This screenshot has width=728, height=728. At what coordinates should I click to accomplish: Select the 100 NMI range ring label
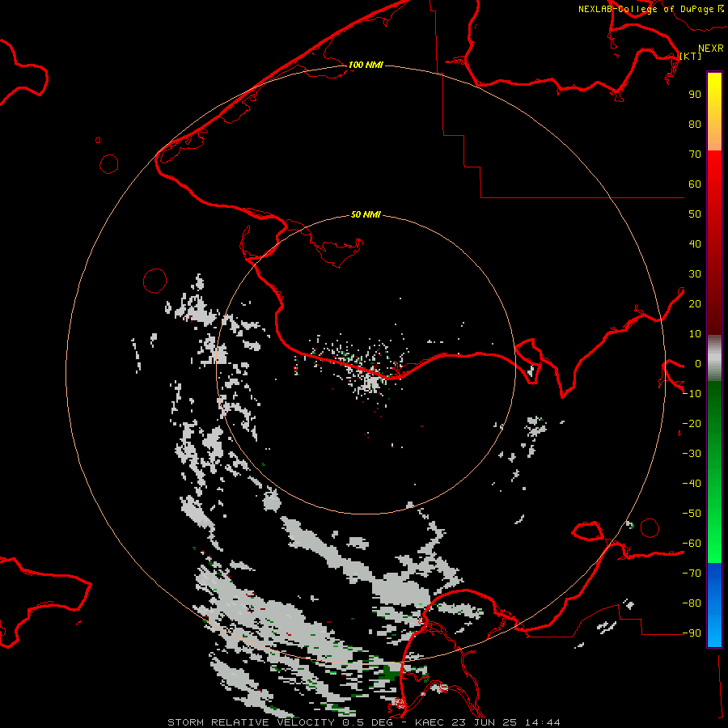click(x=366, y=65)
